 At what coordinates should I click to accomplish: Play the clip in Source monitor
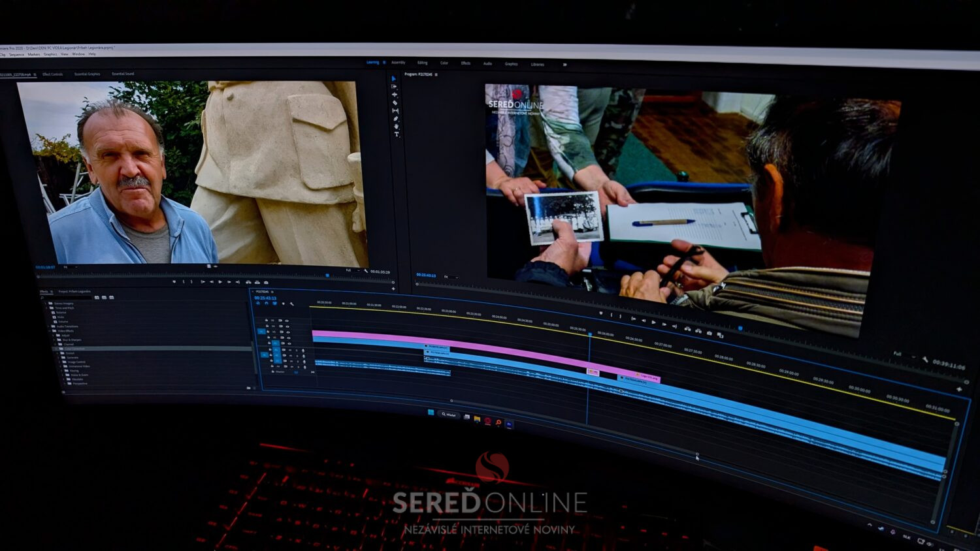pos(220,282)
